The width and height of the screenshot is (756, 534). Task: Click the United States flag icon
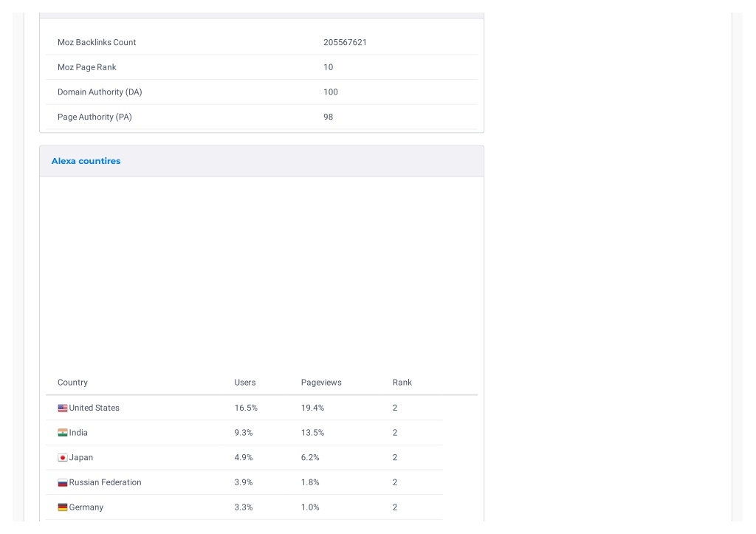pyautogui.click(x=63, y=408)
